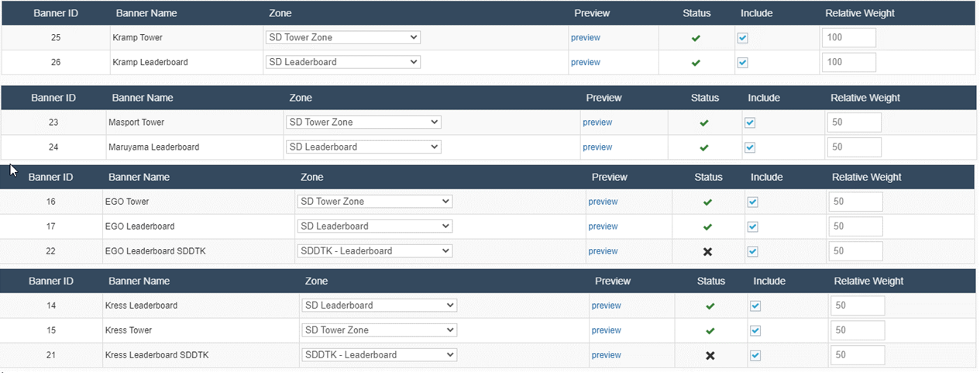Open the Zone dropdown for Kramp Leaderboard
This screenshot has height=373, width=980.
click(x=342, y=62)
